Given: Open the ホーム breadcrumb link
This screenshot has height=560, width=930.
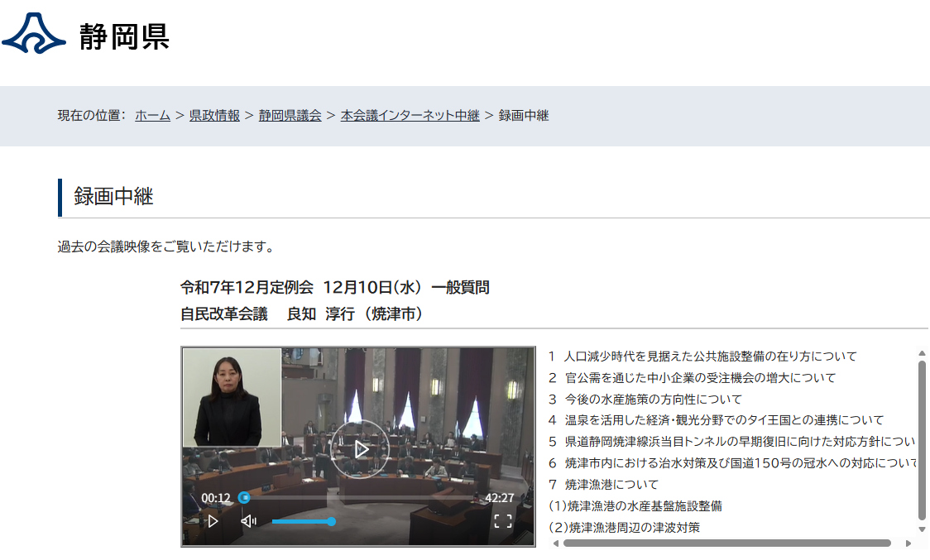Looking at the screenshot, I should 152,116.
